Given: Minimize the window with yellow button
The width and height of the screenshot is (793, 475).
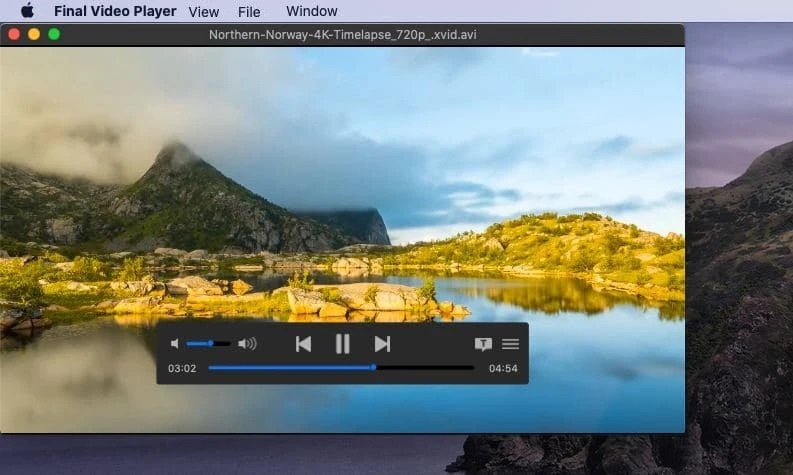Looking at the screenshot, I should point(34,34).
